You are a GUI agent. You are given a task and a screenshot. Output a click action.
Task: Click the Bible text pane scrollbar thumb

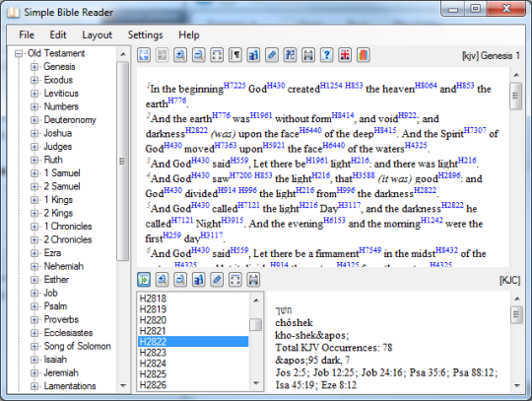(515, 96)
